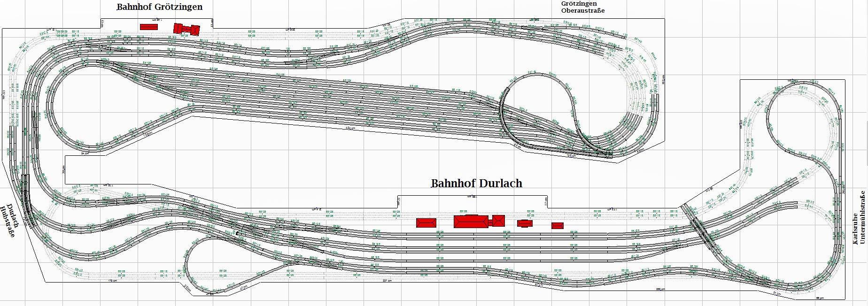868x306 pixels.
Task: Click the largest red Durlach station building
Action: tap(470, 222)
